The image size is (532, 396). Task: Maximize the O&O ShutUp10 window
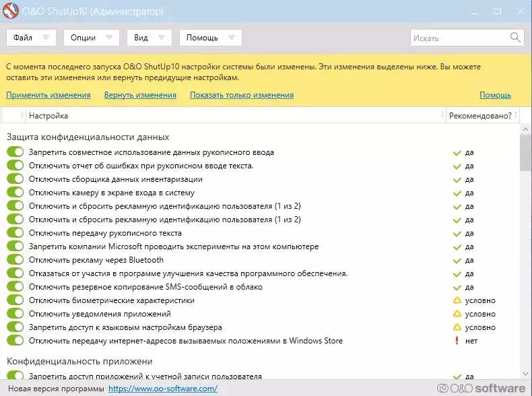[498, 11]
